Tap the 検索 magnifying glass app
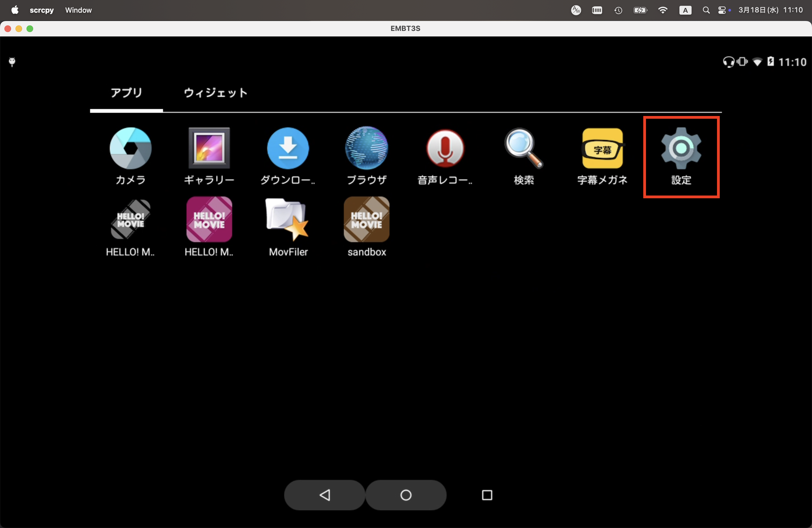812x528 pixels. pyautogui.click(x=524, y=148)
